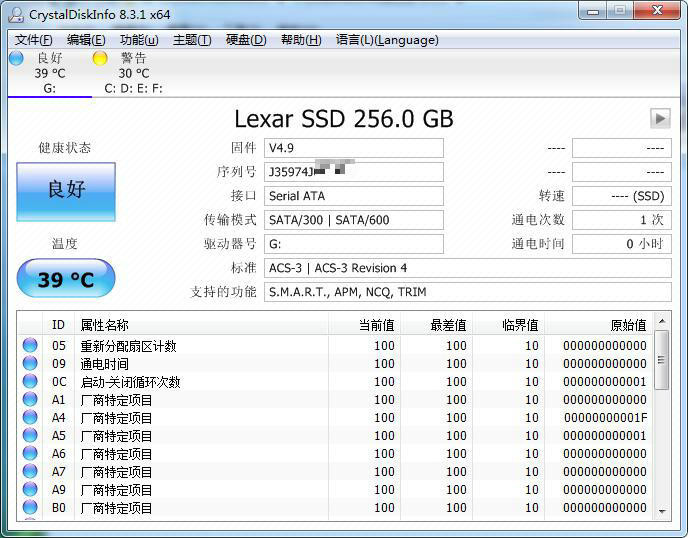Click the next disk arrow button
Image resolution: width=688 pixels, height=538 pixels.
659,119
